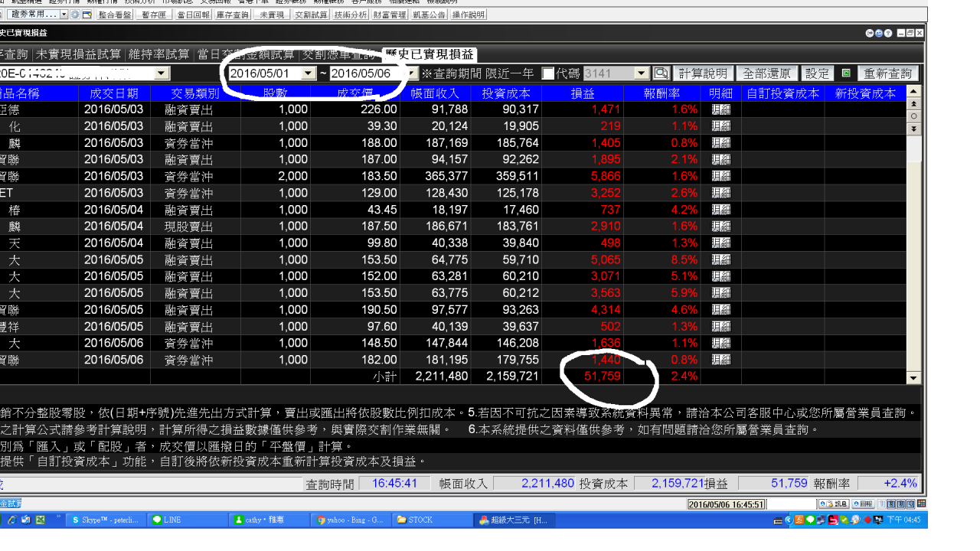Click scrollbar down arrow in results table
This screenshot has height=551, width=980.
[x=913, y=378]
